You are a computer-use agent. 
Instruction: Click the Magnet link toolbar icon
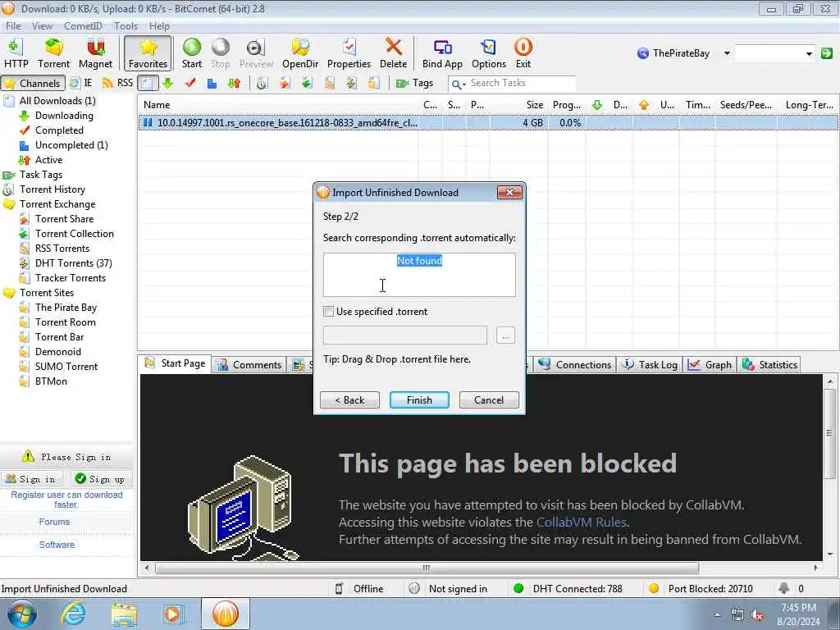click(x=95, y=53)
